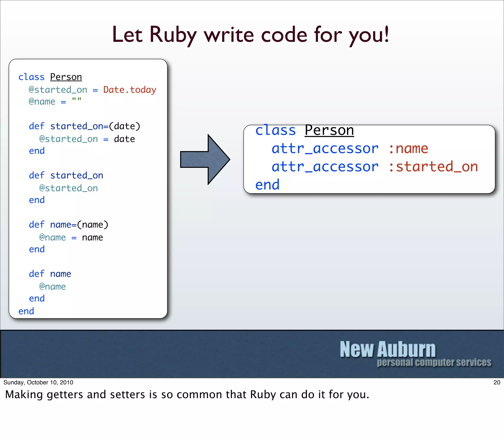Viewport: 504px width, 439px height.
Task: Click "end" in the attr_accessor code box
Action: (268, 185)
